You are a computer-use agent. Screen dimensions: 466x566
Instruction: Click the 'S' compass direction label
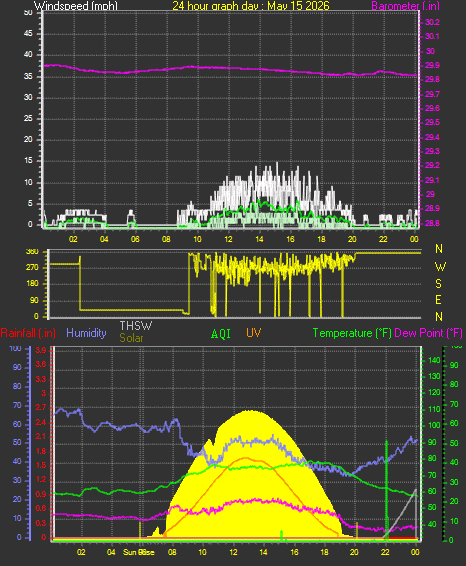tap(439, 284)
